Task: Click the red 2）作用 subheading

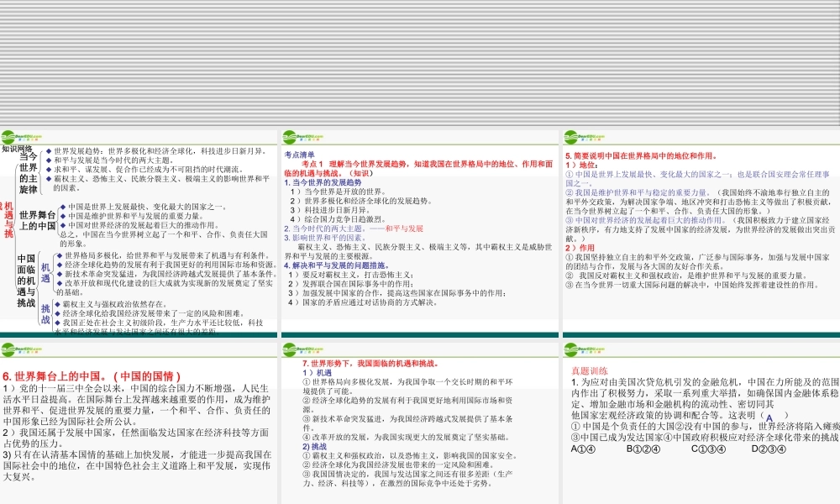Action: [580, 248]
